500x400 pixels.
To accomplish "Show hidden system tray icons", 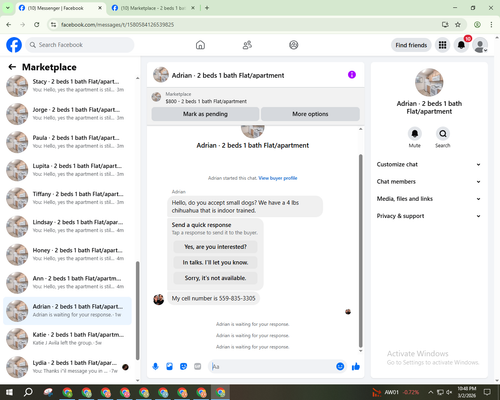I will (x=431, y=392).
